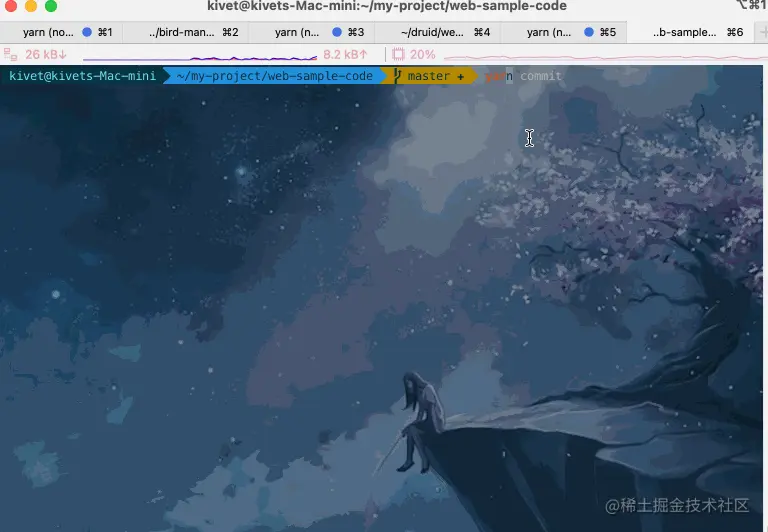Image resolution: width=768 pixels, height=532 pixels.
Task: Click the commit autosuggestion text
Action: click(541, 76)
